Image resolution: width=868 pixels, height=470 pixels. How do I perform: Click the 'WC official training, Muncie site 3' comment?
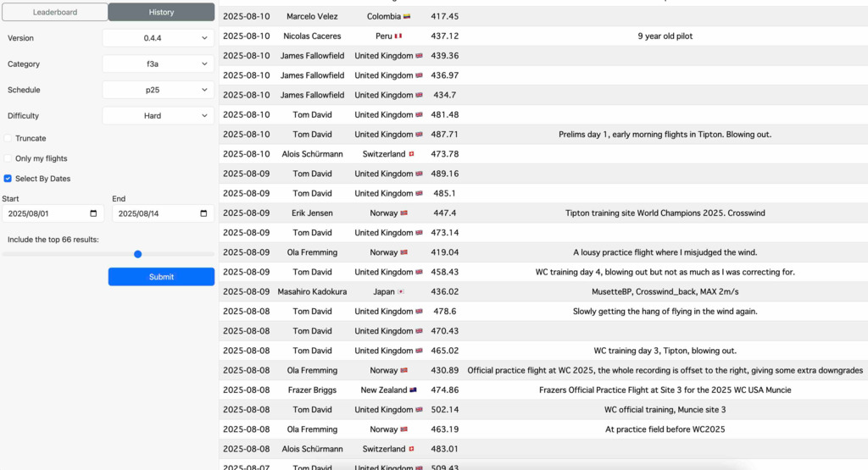pyautogui.click(x=665, y=410)
